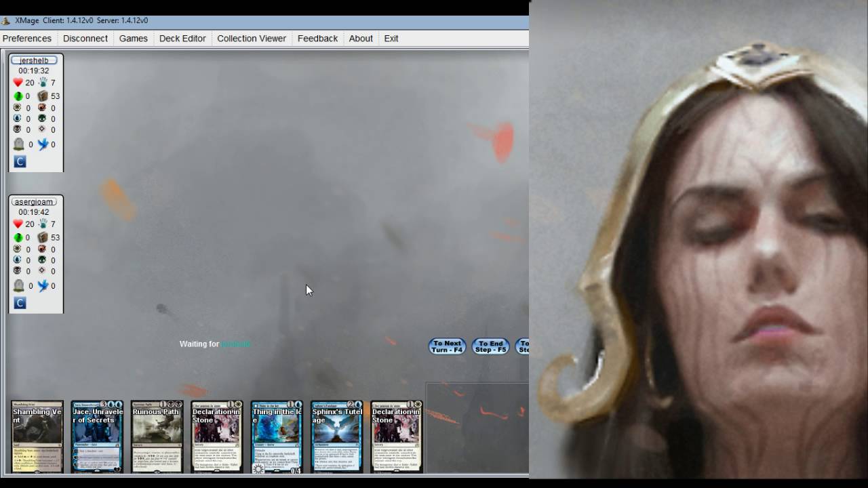Click jershelb's red mana icon

(x=42, y=108)
